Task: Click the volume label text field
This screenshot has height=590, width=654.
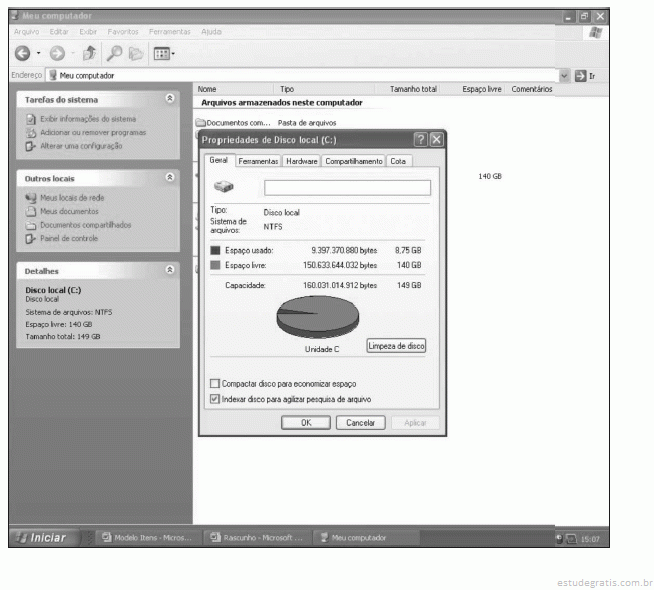Action: point(347,188)
